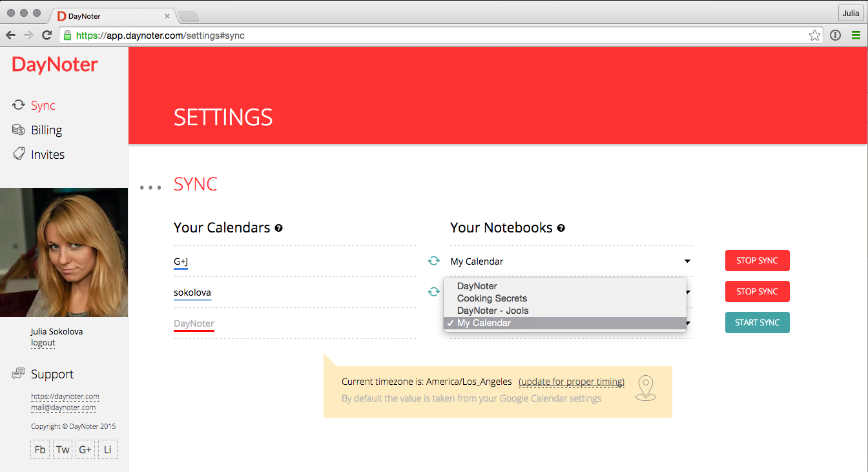
Task: Click the Tw social button
Action: (63, 449)
